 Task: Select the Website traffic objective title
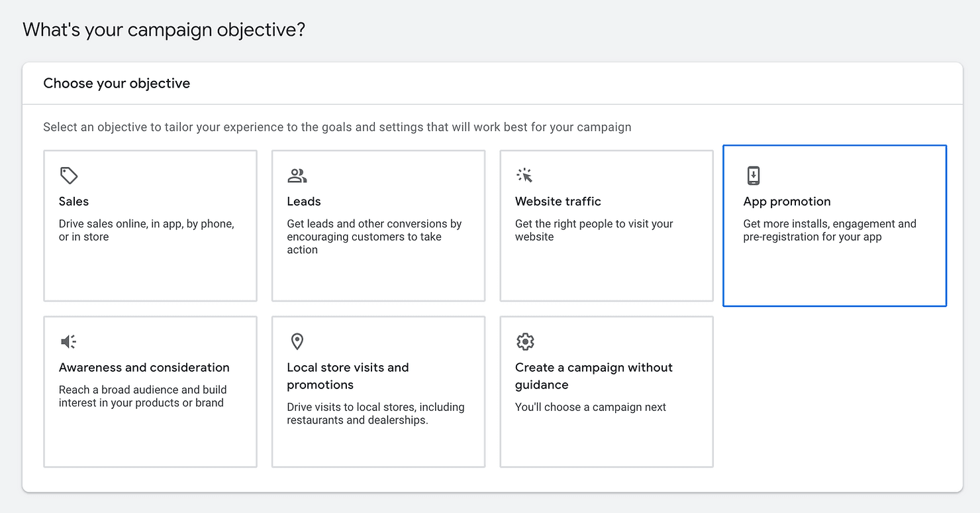[558, 201]
